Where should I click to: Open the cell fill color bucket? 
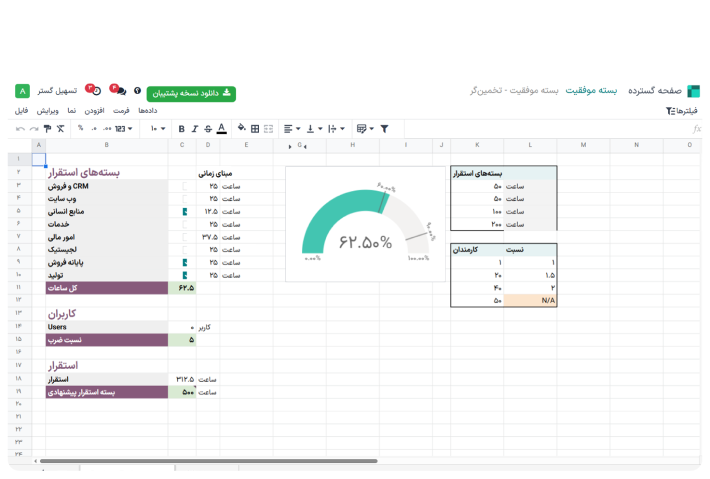point(242,128)
